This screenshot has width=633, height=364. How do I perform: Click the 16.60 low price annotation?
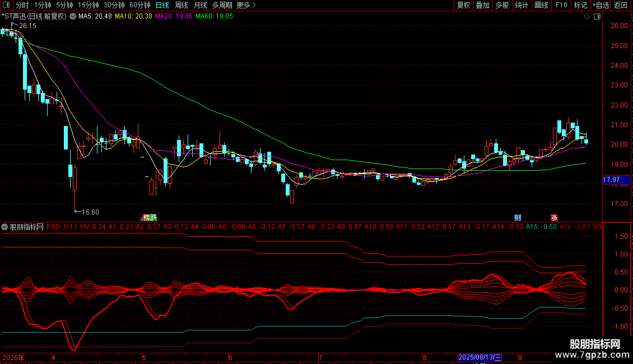[x=90, y=212]
